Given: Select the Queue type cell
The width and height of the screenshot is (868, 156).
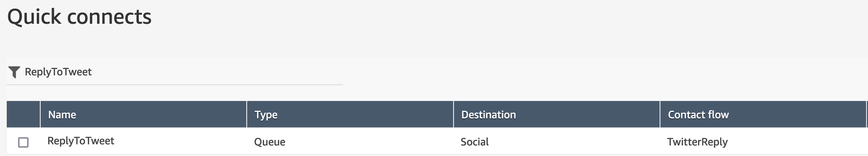Looking at the screenshot, I should pos(270,142).
